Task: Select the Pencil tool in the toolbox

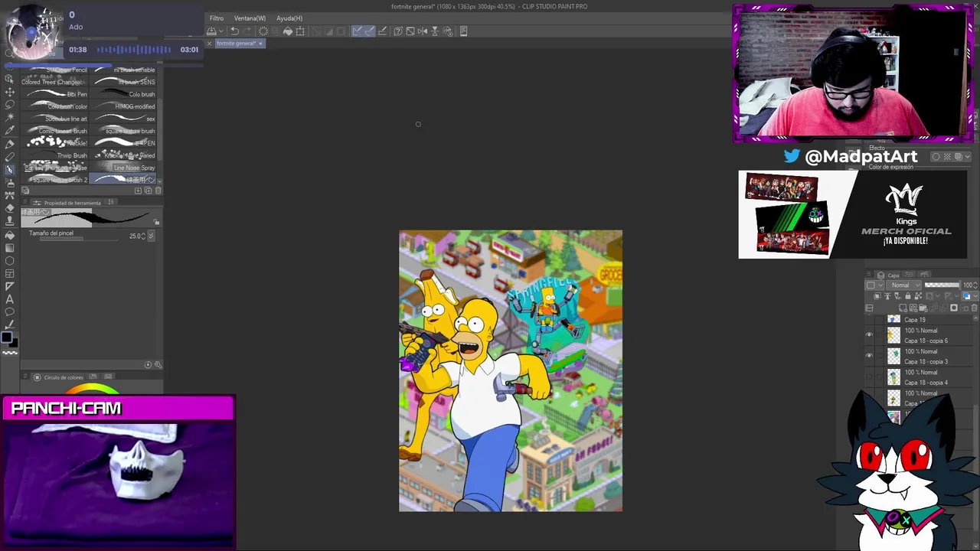Action: pyautogui.click(x=9, y=157)
